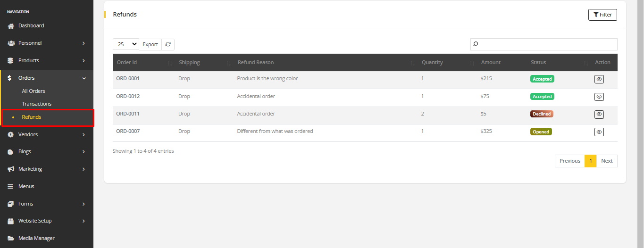Viewport: 644px width, 248px height.
Task: Click 'Product is the wrong color' reason
Action: [268, 78]
